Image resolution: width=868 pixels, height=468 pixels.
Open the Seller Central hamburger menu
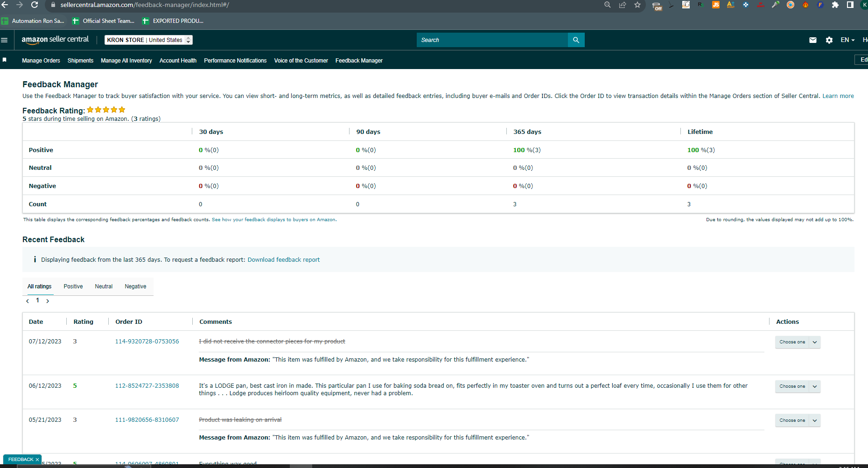pos(5,40)
